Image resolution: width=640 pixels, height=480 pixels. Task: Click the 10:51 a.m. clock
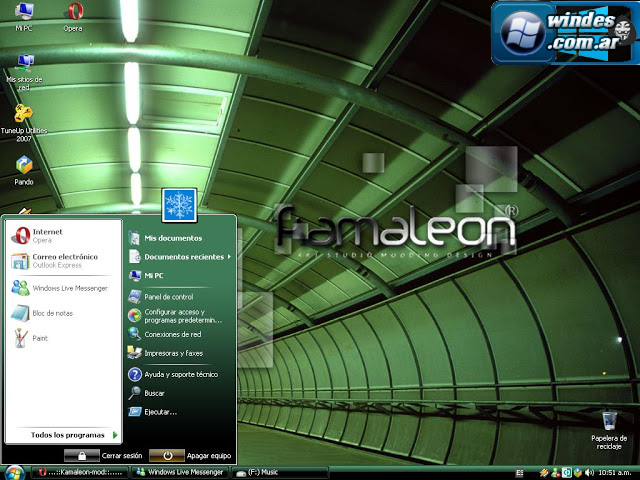[615, 473]
